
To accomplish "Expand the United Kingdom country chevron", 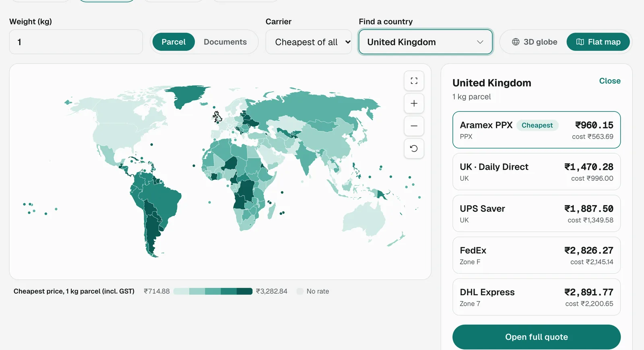I will pos(480,42).
